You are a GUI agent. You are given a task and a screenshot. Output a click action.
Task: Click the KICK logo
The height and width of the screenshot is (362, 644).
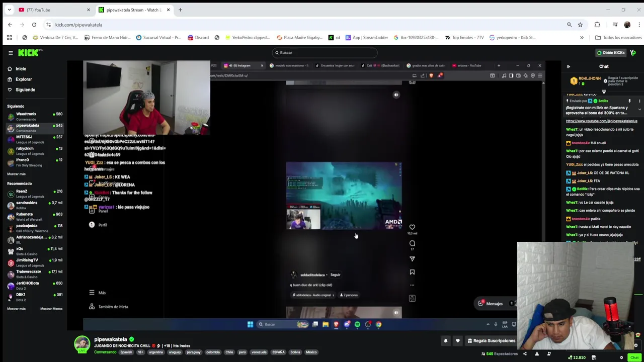(30, 53)
